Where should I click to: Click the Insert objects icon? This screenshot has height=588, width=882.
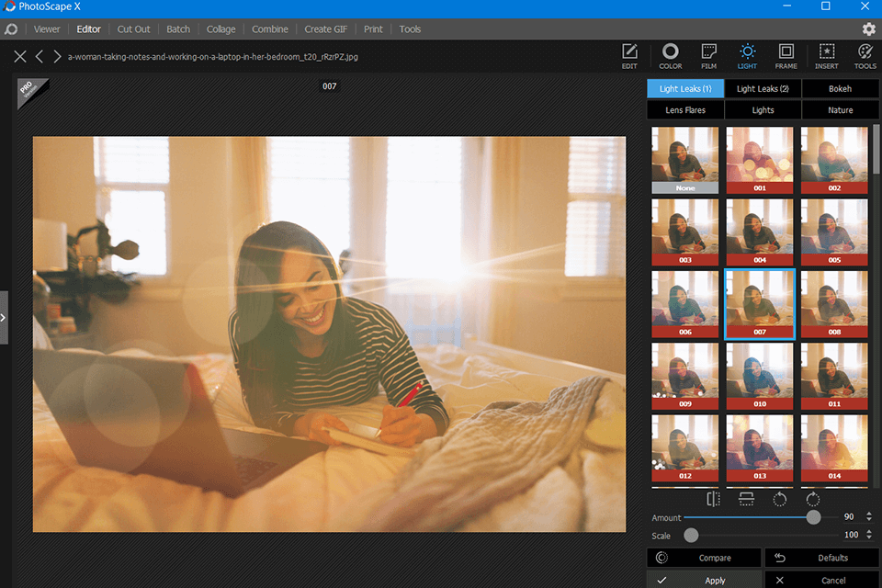coord(826,55)
